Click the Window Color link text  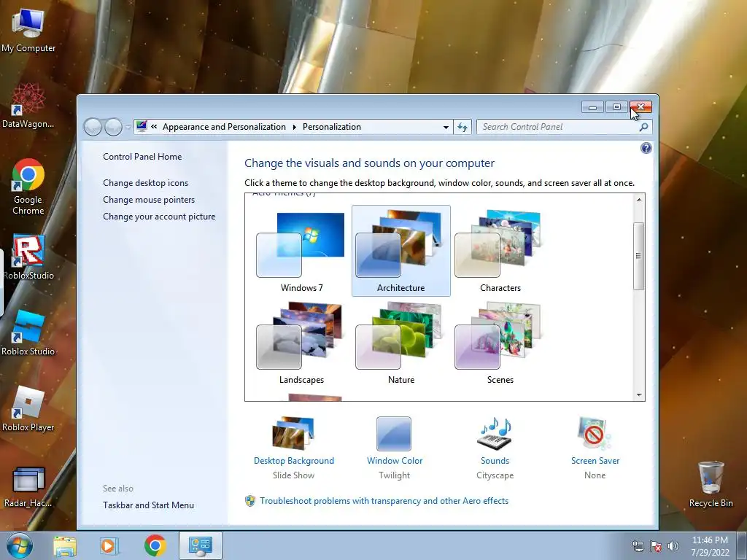click(x=395, y=461)
